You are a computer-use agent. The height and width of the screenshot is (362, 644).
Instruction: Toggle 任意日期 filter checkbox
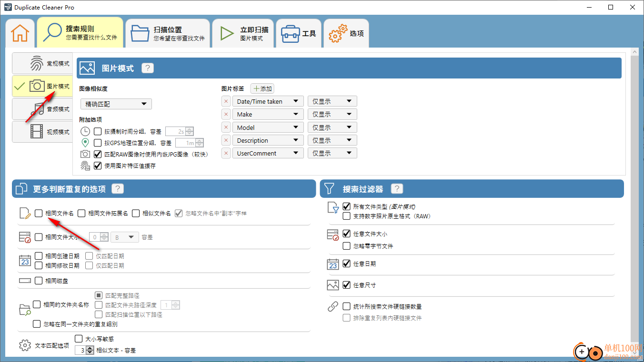pos(347,263)
